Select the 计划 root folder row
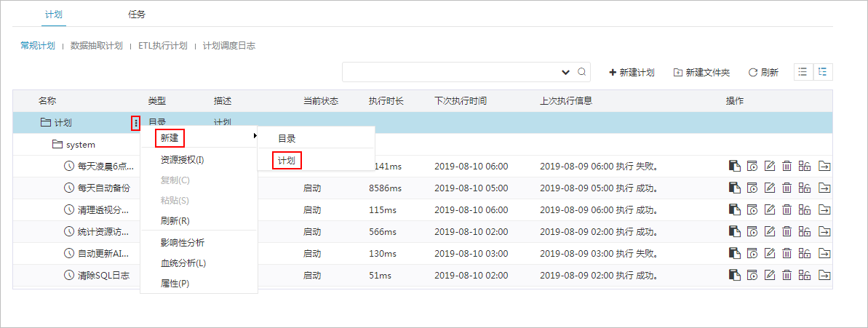868x328 pixels. (x=423, y=123)
